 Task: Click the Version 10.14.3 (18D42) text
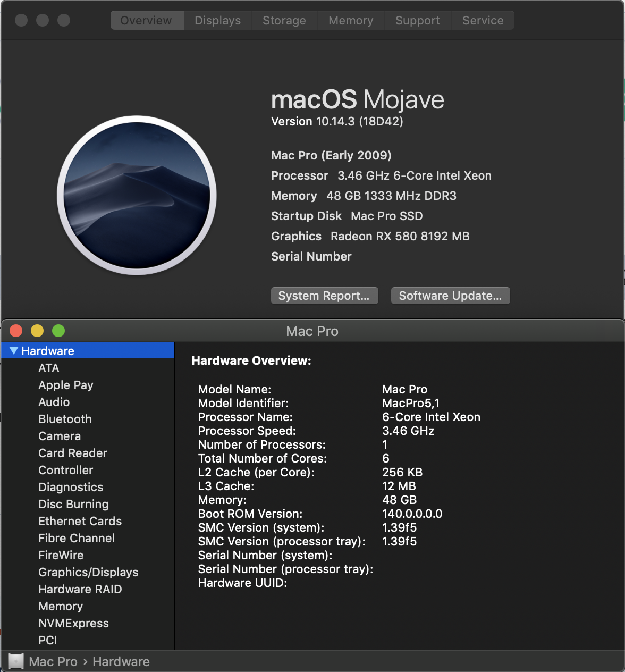(x=337, y=121)
